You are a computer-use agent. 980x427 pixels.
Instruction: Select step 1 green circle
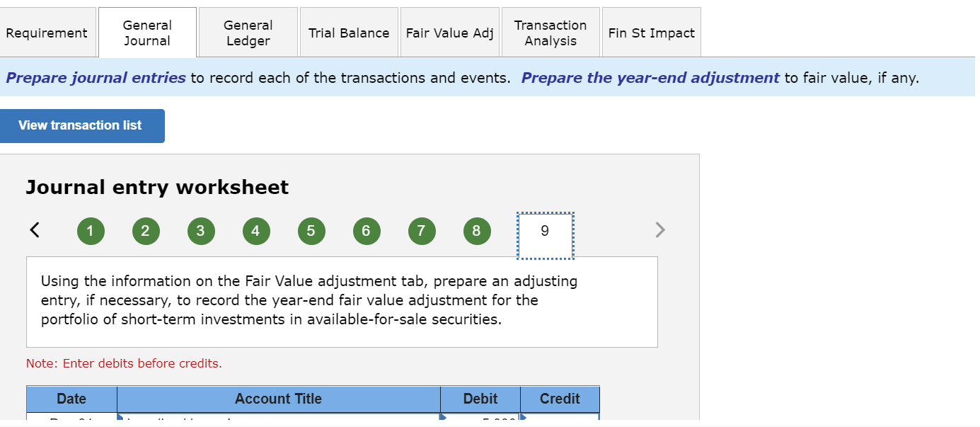point(91,231)
